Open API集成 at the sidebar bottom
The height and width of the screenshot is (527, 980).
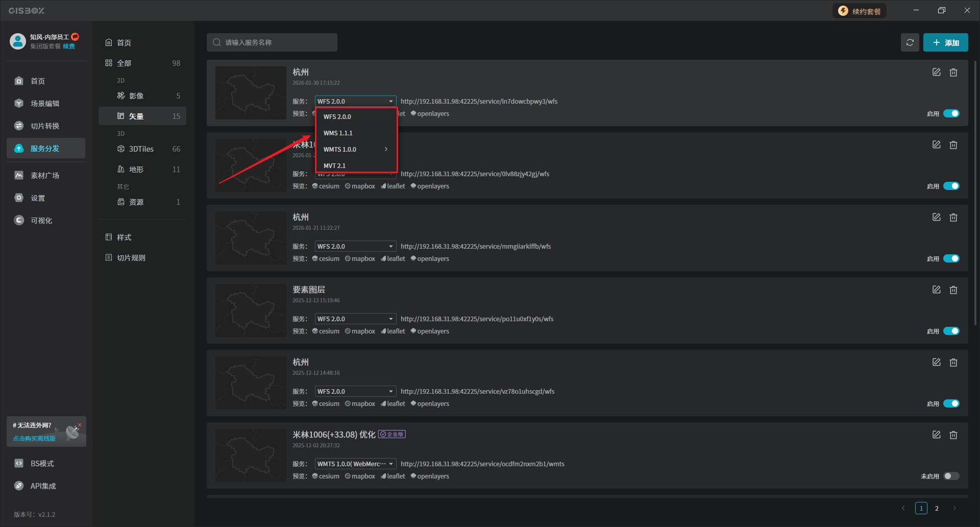(x=43, y=486)
